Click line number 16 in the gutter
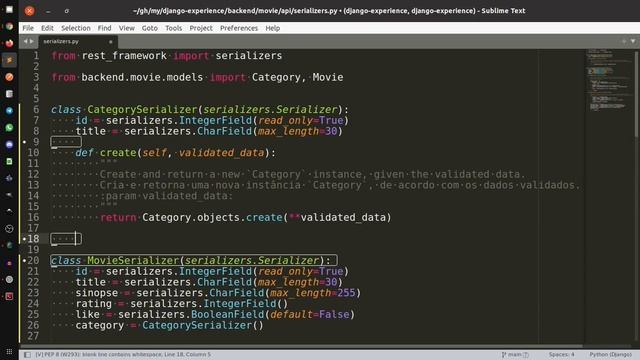This screenshot has width=640, height=360. 33,218
